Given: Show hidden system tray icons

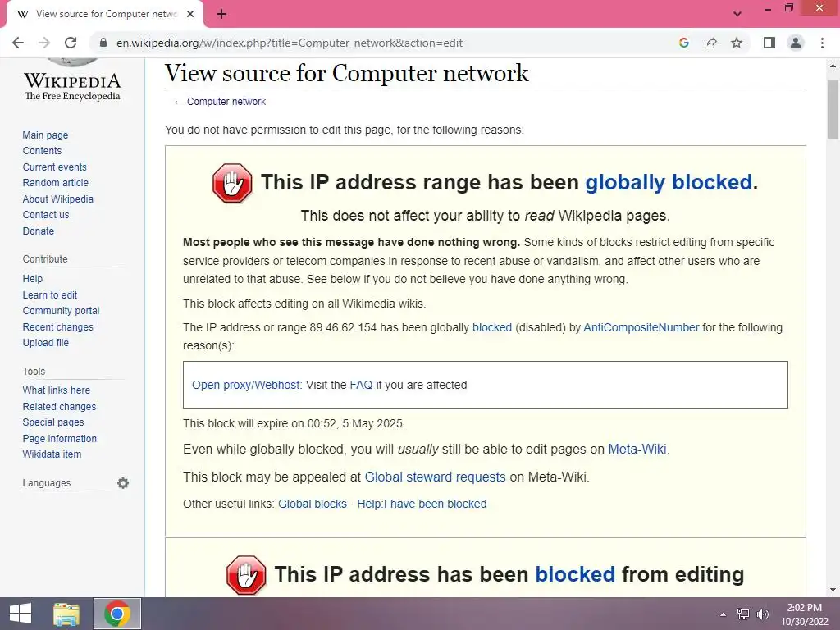Looking at the screenshot, I should (723, 614).
